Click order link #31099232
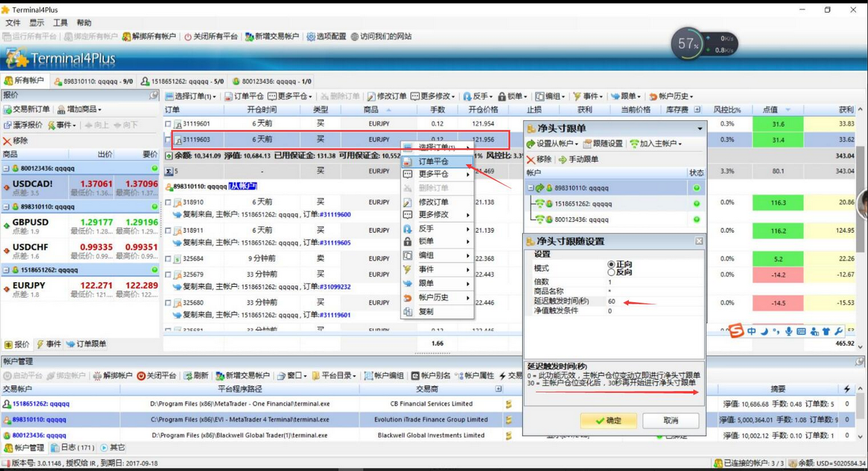 pyautogui.click(x=335, y=287)
